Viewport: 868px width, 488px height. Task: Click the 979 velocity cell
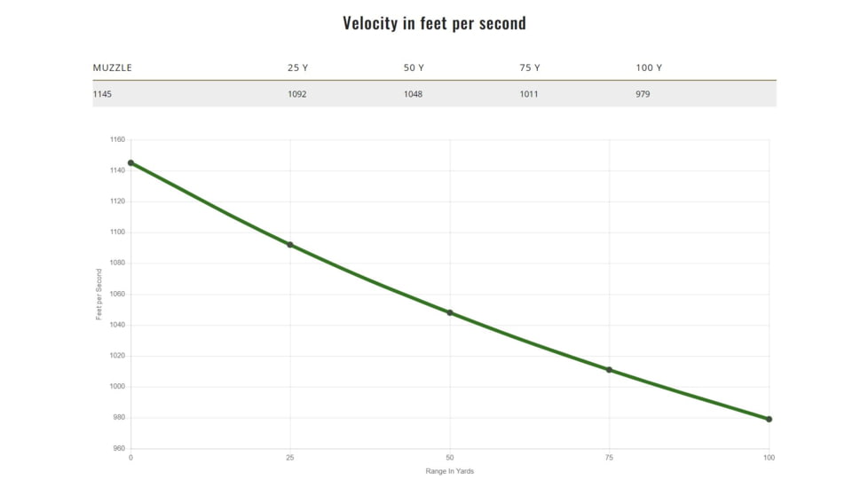click(643, 94)
